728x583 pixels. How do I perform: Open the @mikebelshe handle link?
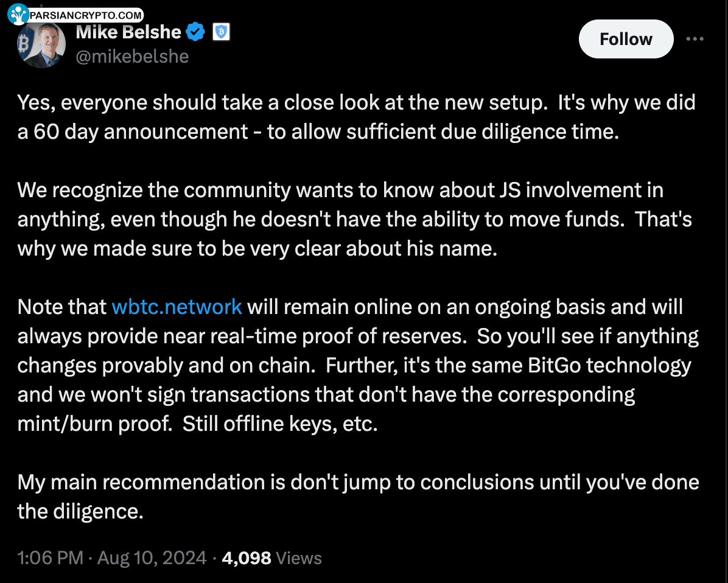coord(132,57)
